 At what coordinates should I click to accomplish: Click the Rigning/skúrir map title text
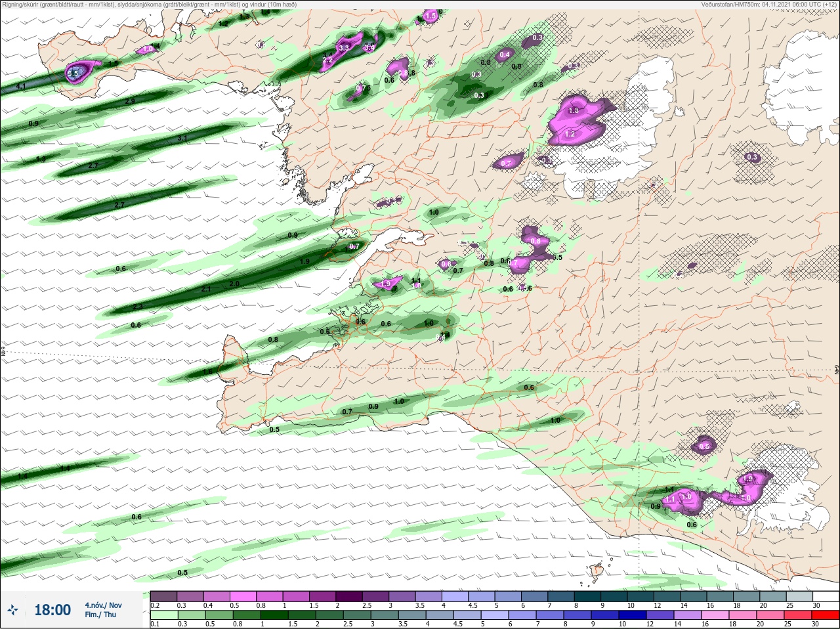coord(148,5)
